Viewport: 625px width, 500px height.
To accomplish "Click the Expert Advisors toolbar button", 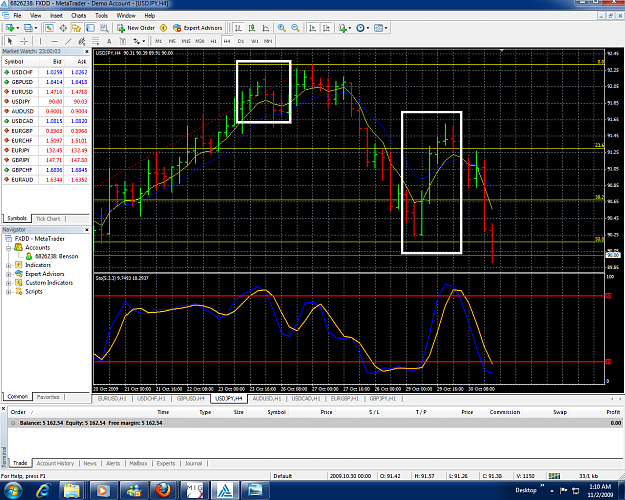I will 197,28.
